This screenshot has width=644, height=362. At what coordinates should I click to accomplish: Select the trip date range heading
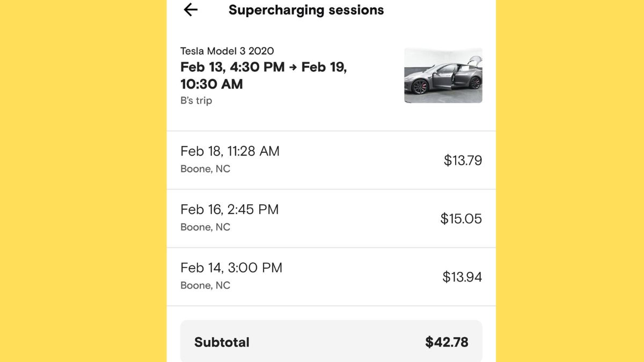[x=263, y=76]
